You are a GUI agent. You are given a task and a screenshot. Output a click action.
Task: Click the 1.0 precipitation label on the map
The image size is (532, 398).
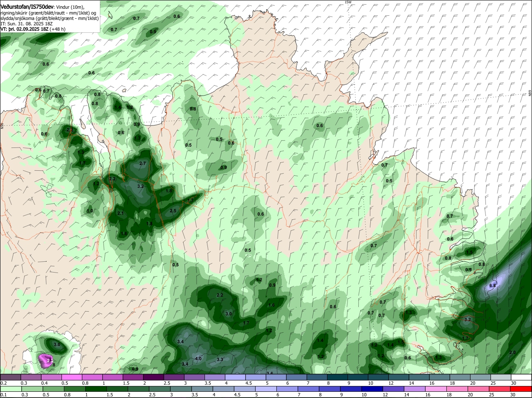point(90,211)
